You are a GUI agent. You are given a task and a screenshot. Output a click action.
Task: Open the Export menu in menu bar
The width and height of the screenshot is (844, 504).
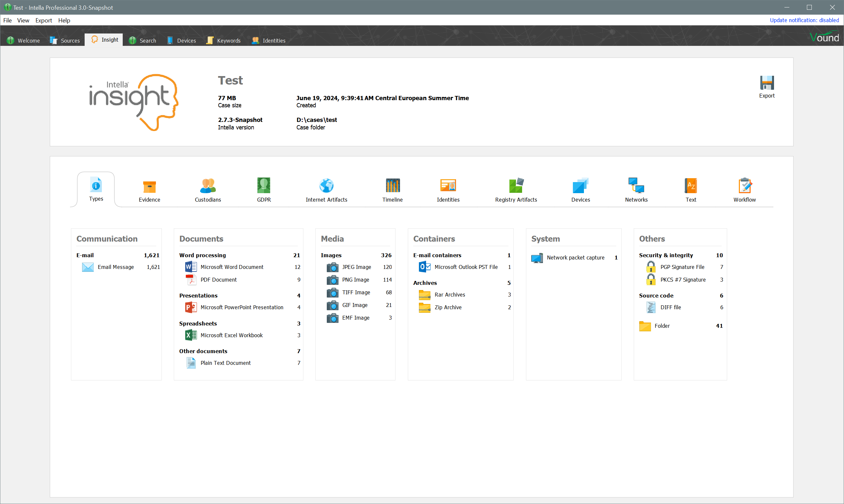tap(44, 20)
